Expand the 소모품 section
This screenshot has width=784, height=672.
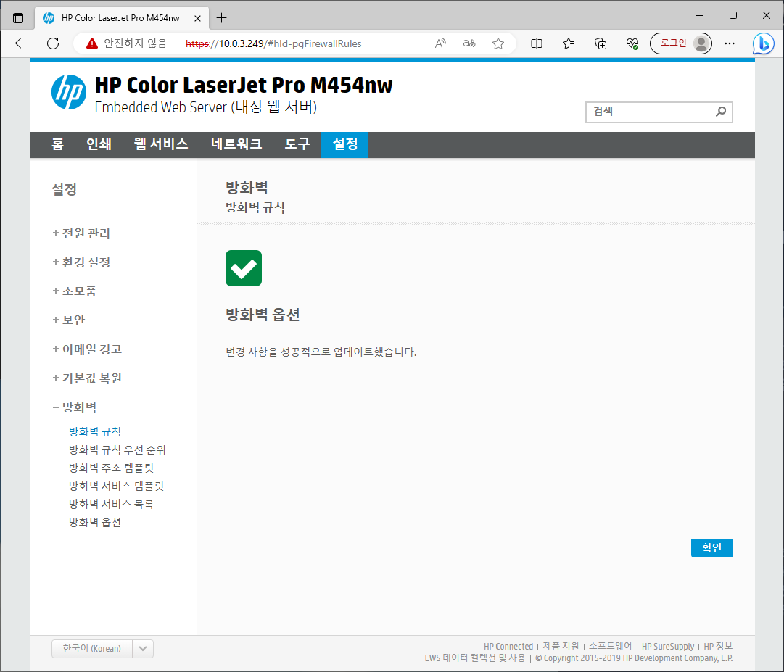tap(75, 291)
